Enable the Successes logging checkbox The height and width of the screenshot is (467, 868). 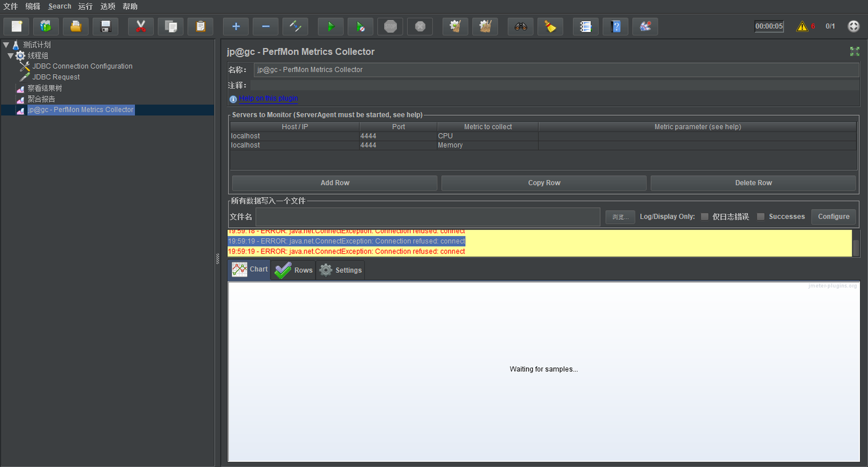tap(760, 216)
